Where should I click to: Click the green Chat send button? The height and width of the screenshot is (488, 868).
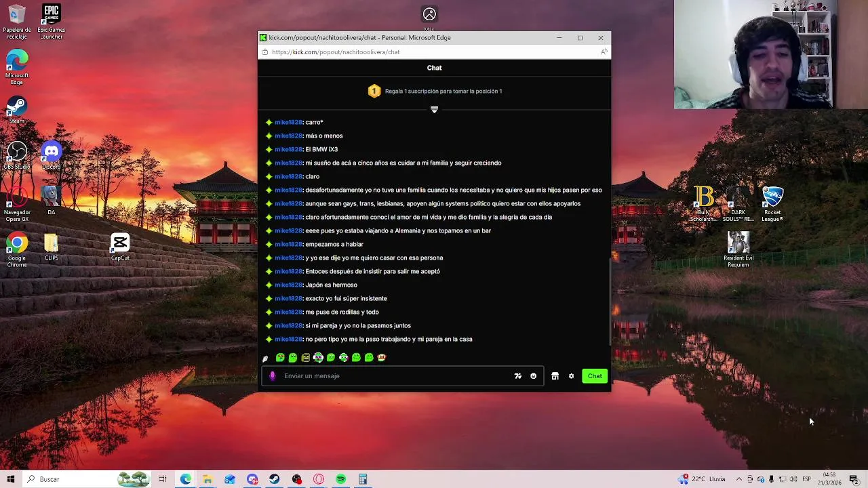(x=595, y=376)
